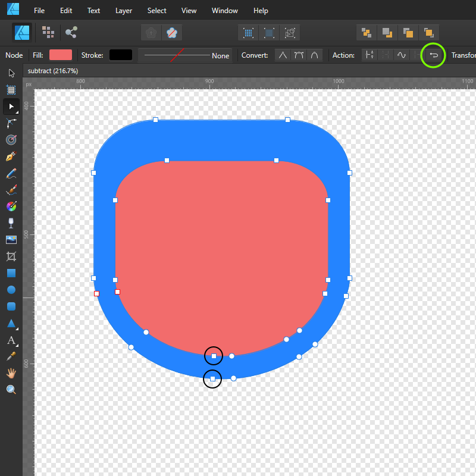Open the salmon Fill color swatch
Screen dimensions: 476x476
tap(60, 55)
